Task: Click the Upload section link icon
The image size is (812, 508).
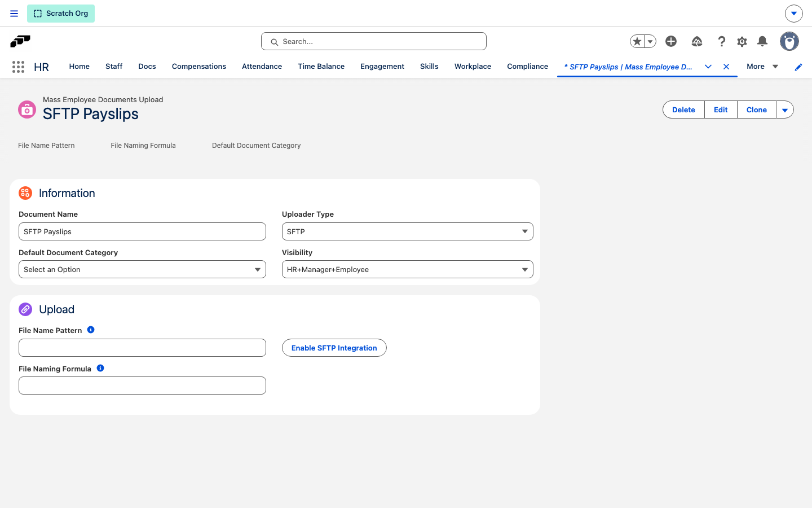Action: [25, 309]
